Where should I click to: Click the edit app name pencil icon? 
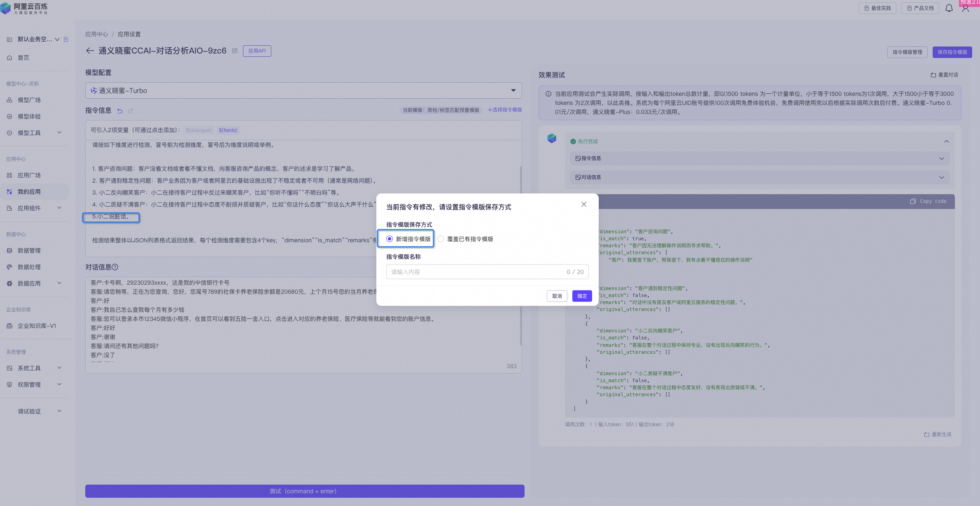[235, 51]
